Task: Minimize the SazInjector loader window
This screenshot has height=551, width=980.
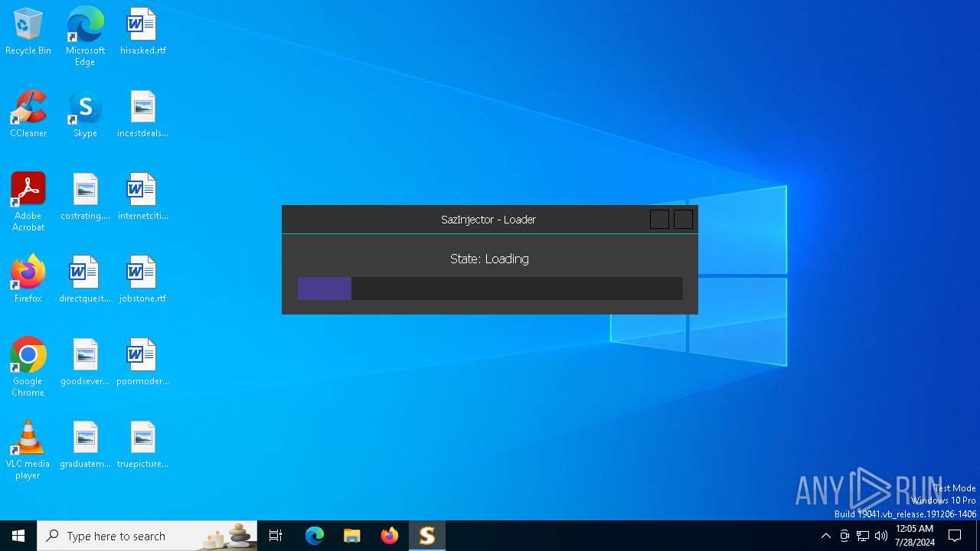Action: (x=659, y=220)
